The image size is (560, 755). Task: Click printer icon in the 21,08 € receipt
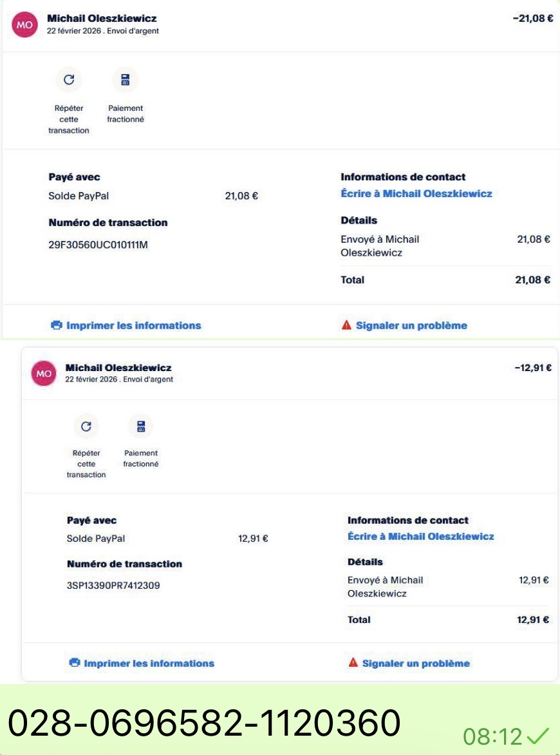(x=56, y=325)
